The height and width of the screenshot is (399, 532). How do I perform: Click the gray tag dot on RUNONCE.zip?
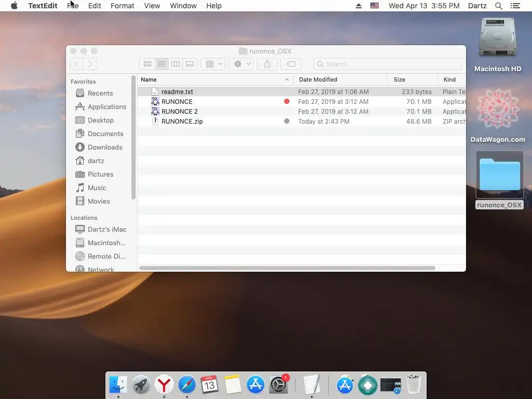287,121
